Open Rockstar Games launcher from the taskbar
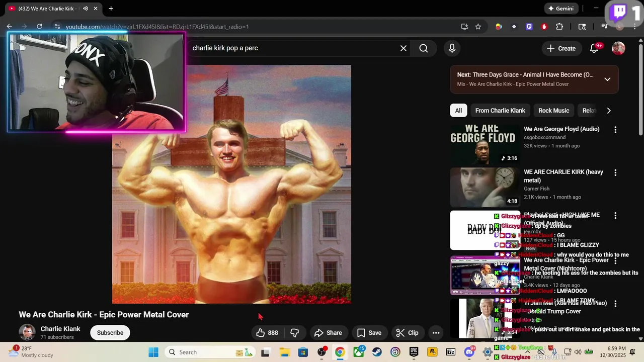Viewport: 644px width, 362px height. tap(432, 352)
